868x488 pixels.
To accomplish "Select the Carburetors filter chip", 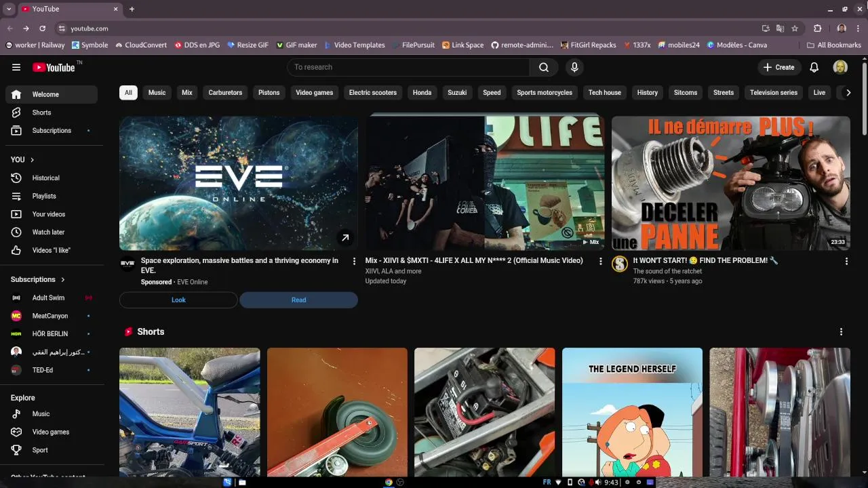I will (225, 93).
